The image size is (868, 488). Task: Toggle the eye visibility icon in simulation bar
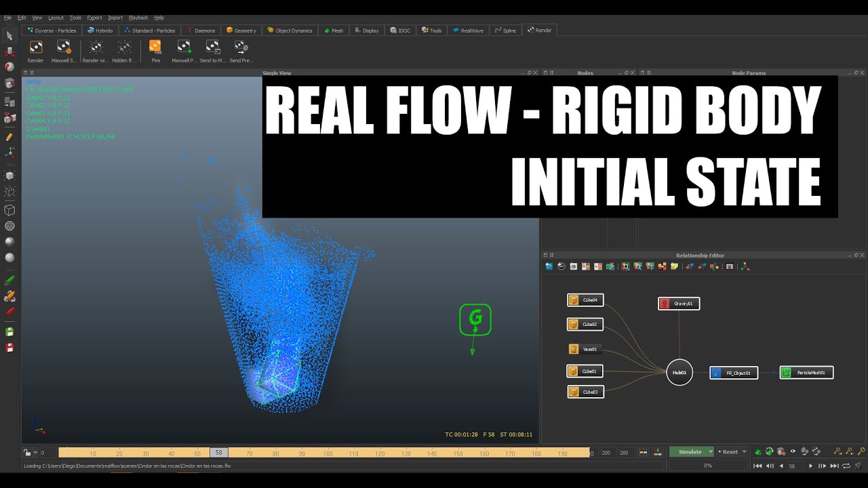click(792, 451)
